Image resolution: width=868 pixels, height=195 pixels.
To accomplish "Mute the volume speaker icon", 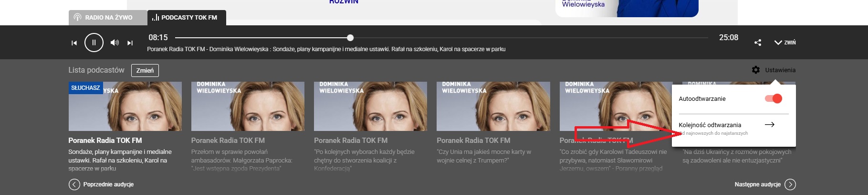I will [115, 43].
